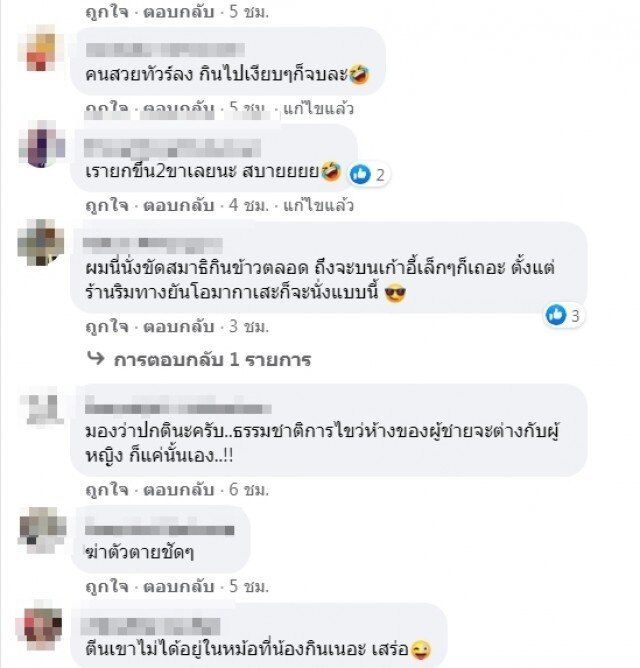Click the 6 ชม. timestamp of มองว่าปกติ comment
Viewport: 640px width, 668px height.
tap(249, 489)
